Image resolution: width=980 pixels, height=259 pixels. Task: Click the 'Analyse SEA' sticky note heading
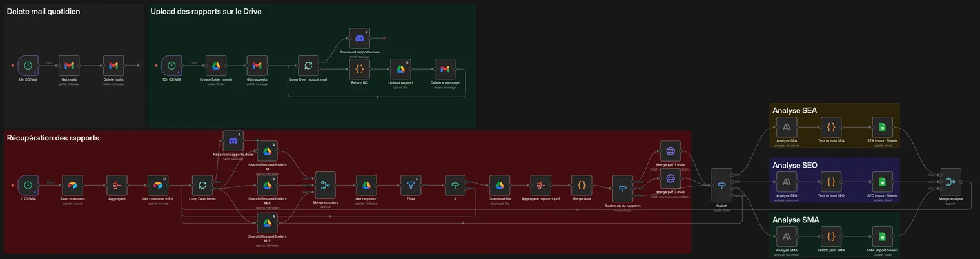click(x=794, y=111)
